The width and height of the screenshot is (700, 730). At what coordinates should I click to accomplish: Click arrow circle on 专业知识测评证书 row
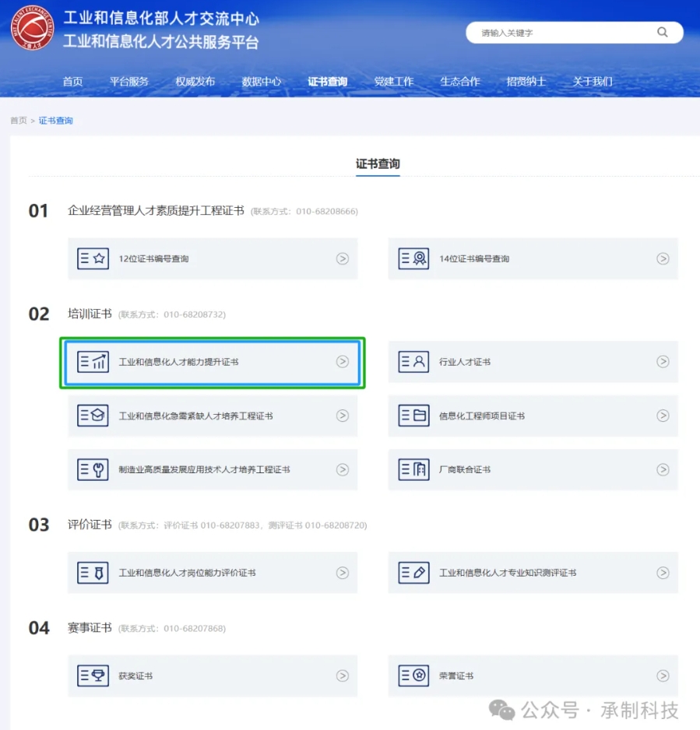pyautogui.click(x=663, y=573)
